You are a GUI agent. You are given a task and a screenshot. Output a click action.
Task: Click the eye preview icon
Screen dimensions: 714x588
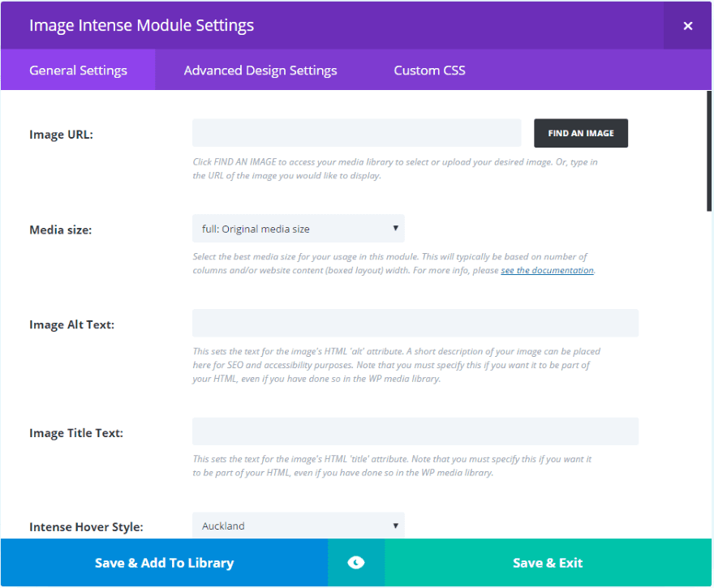355,563
